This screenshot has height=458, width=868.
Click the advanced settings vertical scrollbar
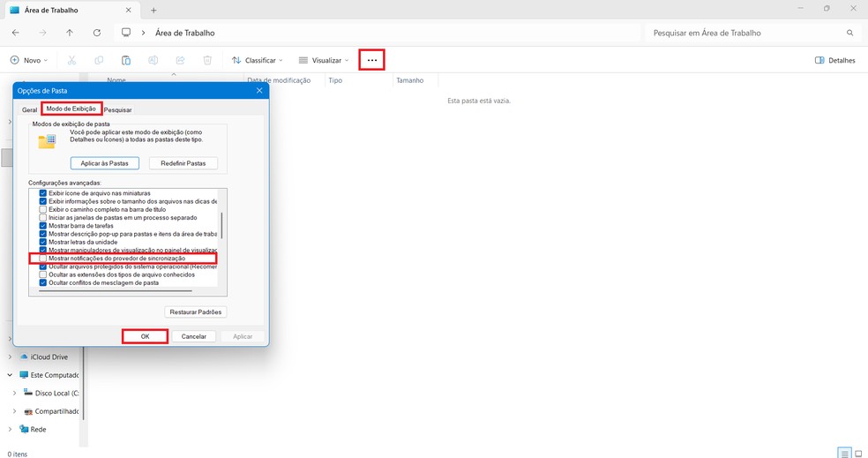click(x=221, y=225)
